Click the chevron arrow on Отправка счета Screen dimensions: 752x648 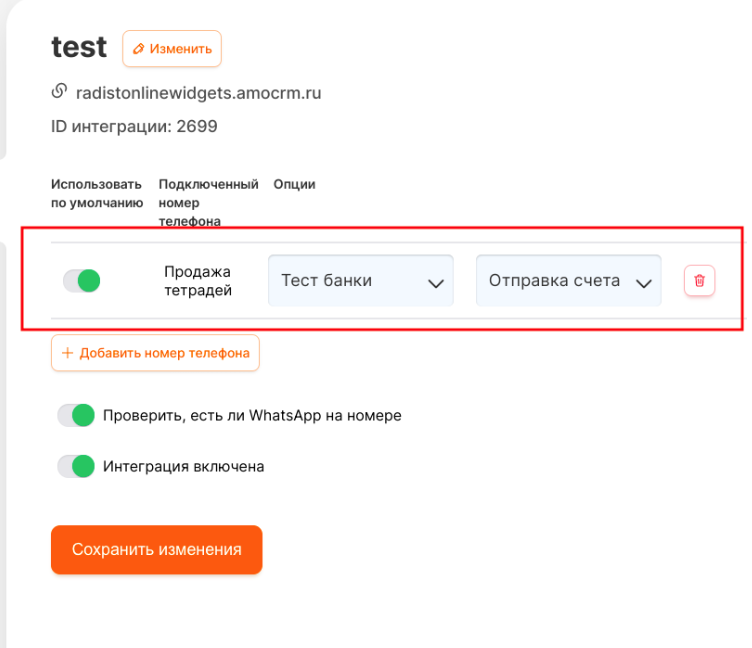pyautogui.click(x=644, y=283)
